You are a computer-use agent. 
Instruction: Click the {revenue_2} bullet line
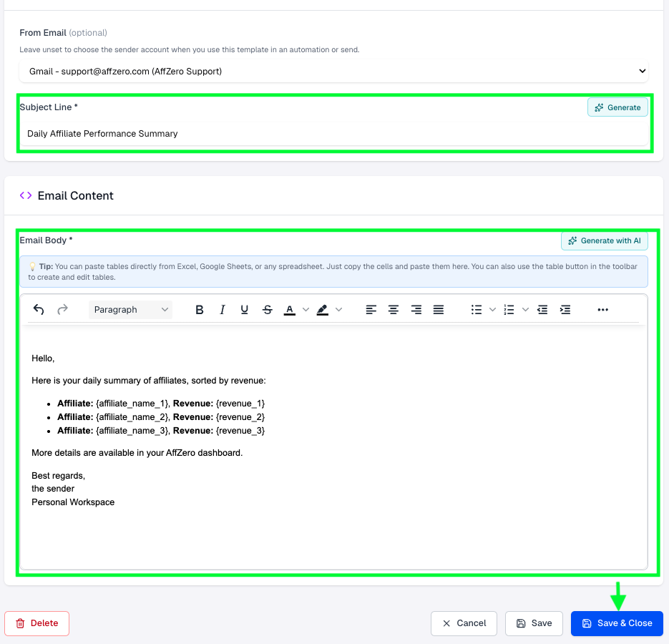161,417
